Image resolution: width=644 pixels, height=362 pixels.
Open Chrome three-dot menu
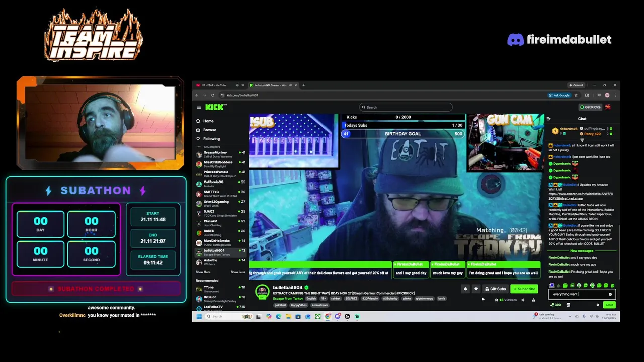[614, 95]
